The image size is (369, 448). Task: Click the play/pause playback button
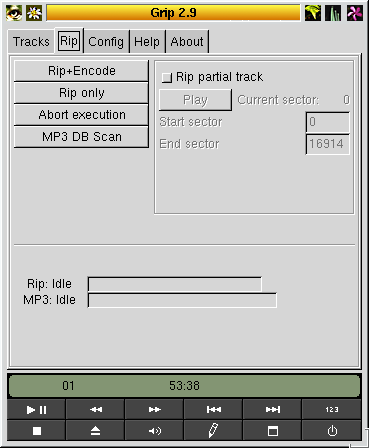point(36,409)
